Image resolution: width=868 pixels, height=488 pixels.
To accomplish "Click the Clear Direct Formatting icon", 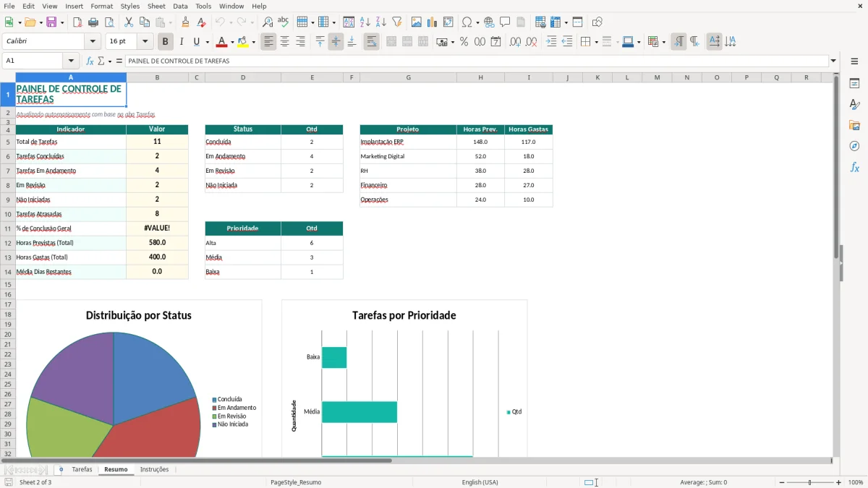I will [201, 22].
